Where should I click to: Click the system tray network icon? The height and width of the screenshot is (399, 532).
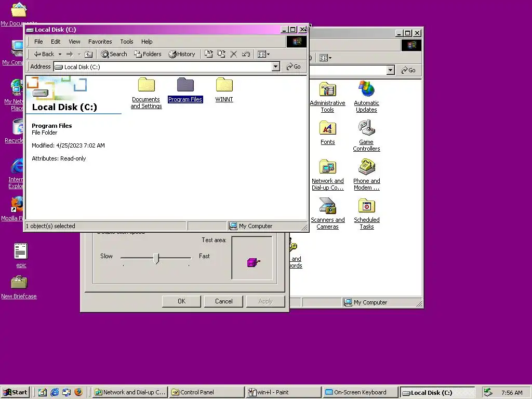coord(488,392)
